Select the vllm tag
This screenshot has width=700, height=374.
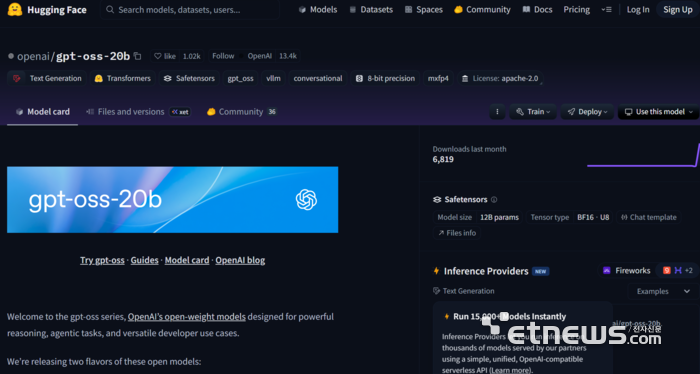point(273,79)
